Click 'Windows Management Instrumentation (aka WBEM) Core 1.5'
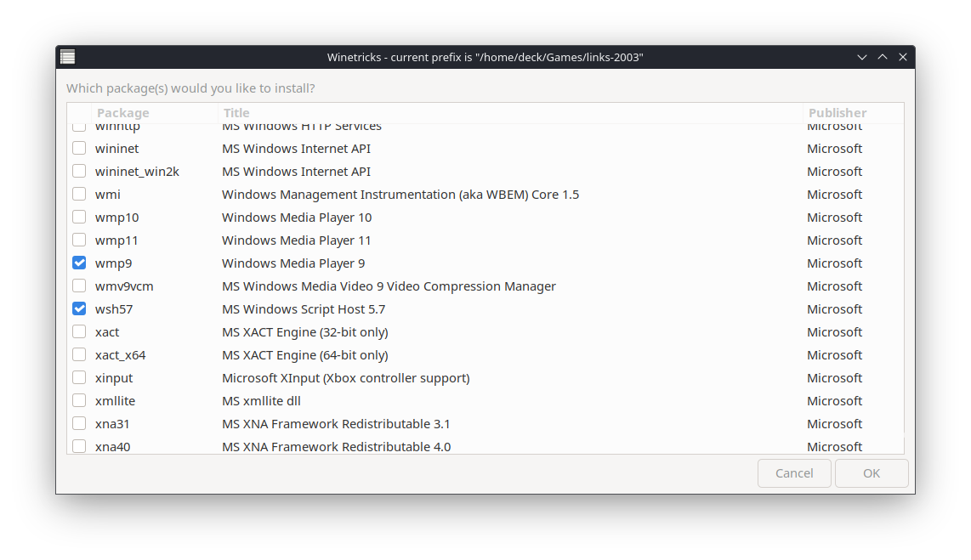This screenshot has width=971, height=560. tap(400, 195)
